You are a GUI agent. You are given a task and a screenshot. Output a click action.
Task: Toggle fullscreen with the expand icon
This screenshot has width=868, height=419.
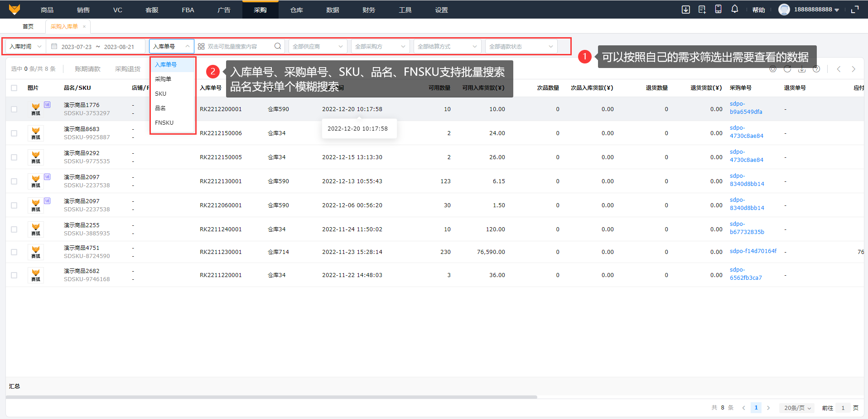pos(855,10)
